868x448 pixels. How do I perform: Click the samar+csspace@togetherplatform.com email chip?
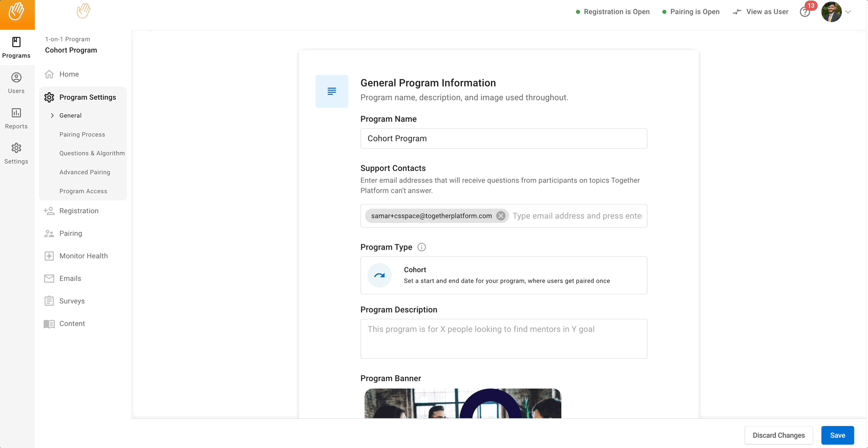click(437, 216)
